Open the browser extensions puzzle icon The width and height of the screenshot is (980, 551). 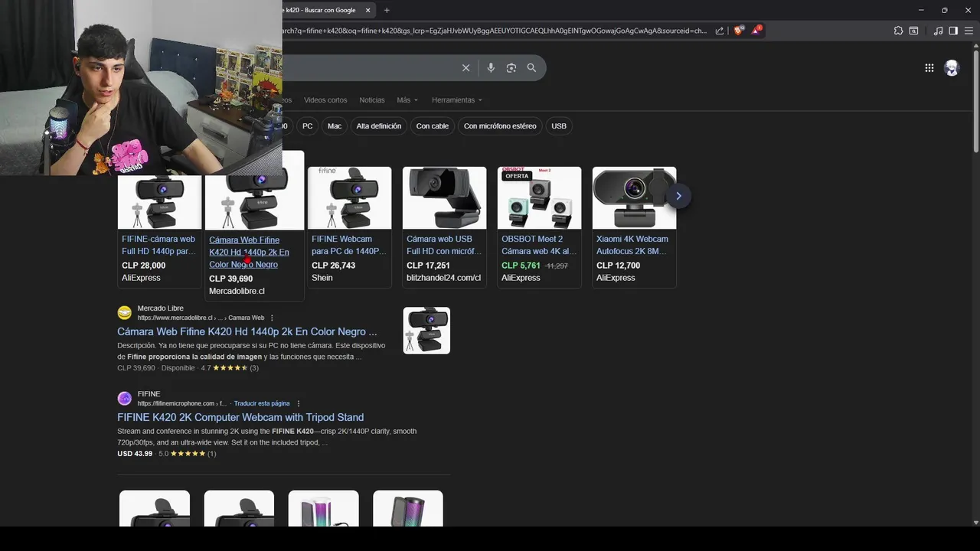898,31
